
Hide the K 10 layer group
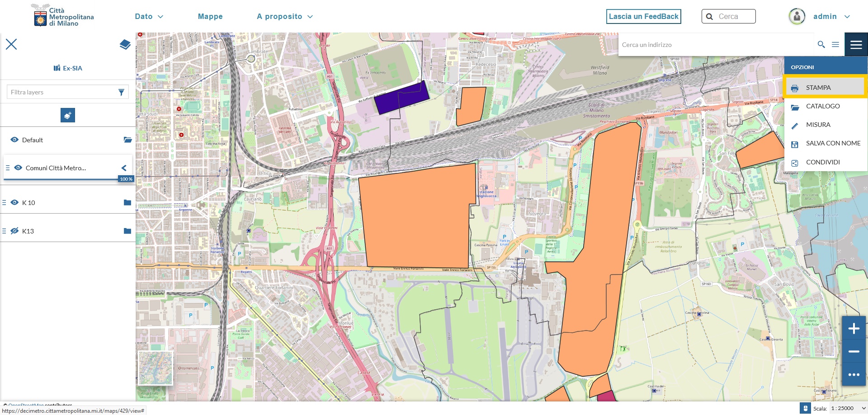coord(14,203)
